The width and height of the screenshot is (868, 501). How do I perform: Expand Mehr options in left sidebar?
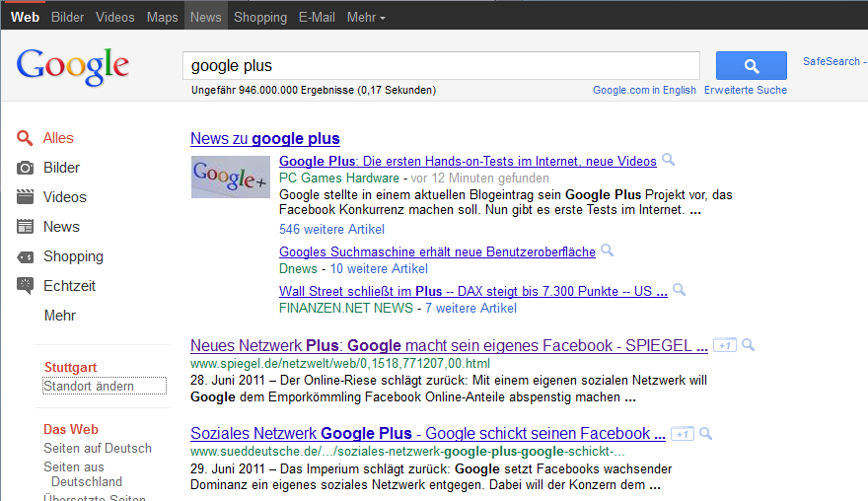tap(60, 316)
